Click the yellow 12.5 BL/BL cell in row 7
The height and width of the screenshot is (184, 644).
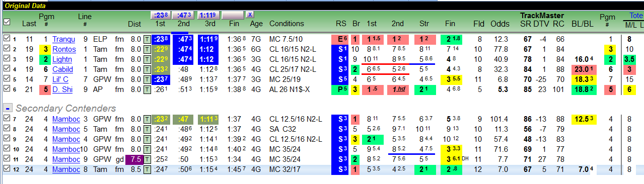tap(584, 119)
